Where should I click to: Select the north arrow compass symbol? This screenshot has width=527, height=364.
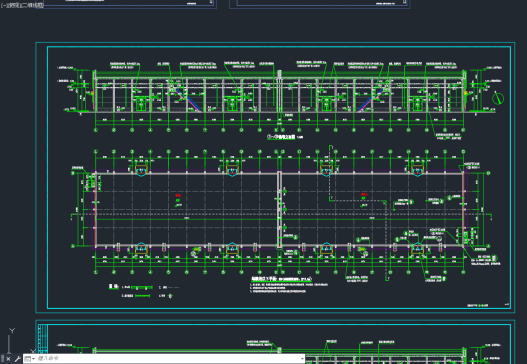(498, 98)
